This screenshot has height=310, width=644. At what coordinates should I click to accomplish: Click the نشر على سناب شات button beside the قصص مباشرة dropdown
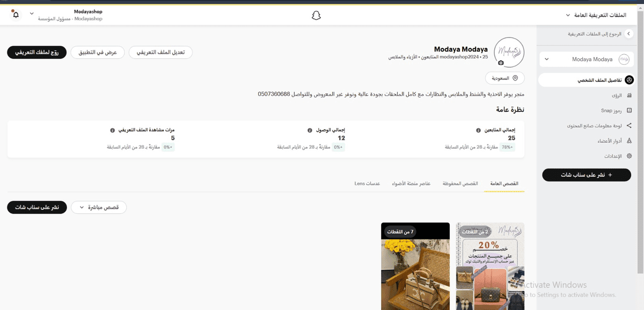pos(37,207)
